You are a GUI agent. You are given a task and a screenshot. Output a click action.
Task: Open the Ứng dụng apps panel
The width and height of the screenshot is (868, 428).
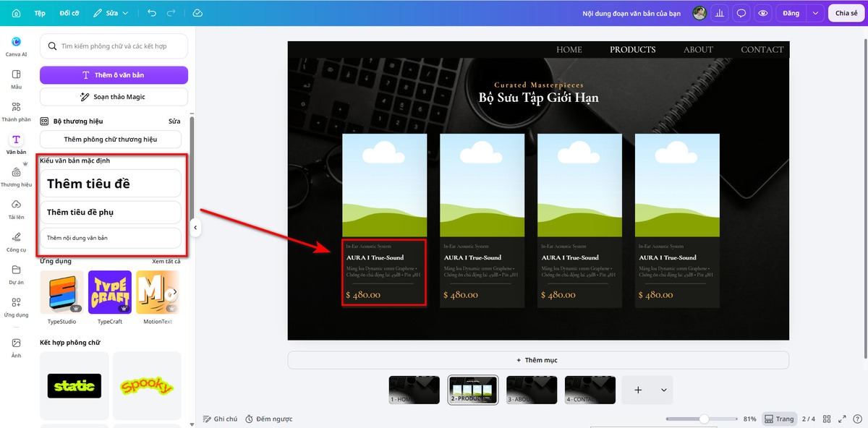point(16,307)
